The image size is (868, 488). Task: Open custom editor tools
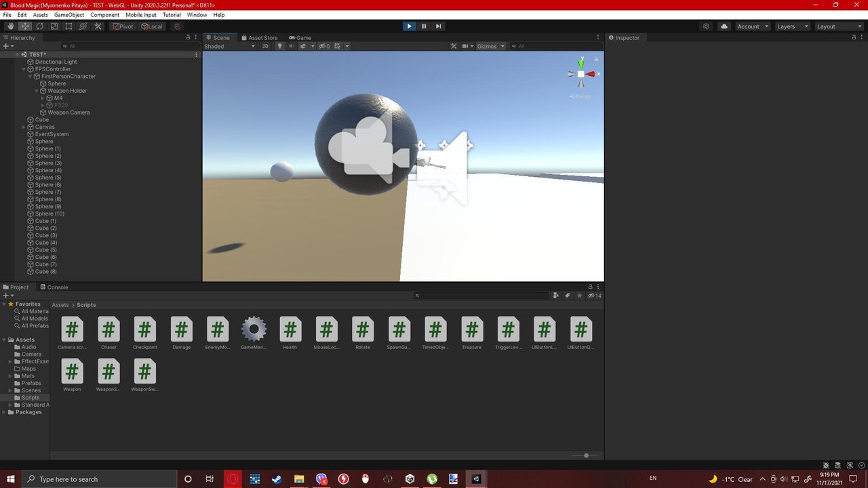click(x=98, y=26)
